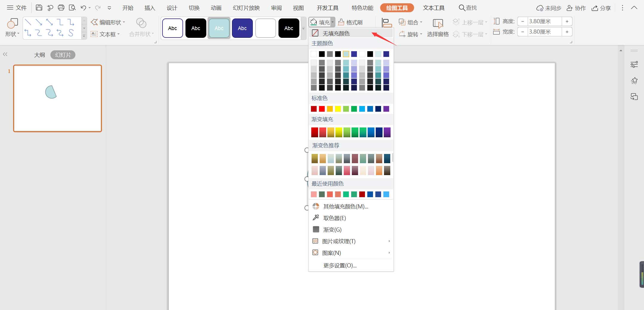Image resolution: width=644 pixels, height=310 pixels.
Task: Click the Print icon in quick access toolbar
Action: pos(61,8)
